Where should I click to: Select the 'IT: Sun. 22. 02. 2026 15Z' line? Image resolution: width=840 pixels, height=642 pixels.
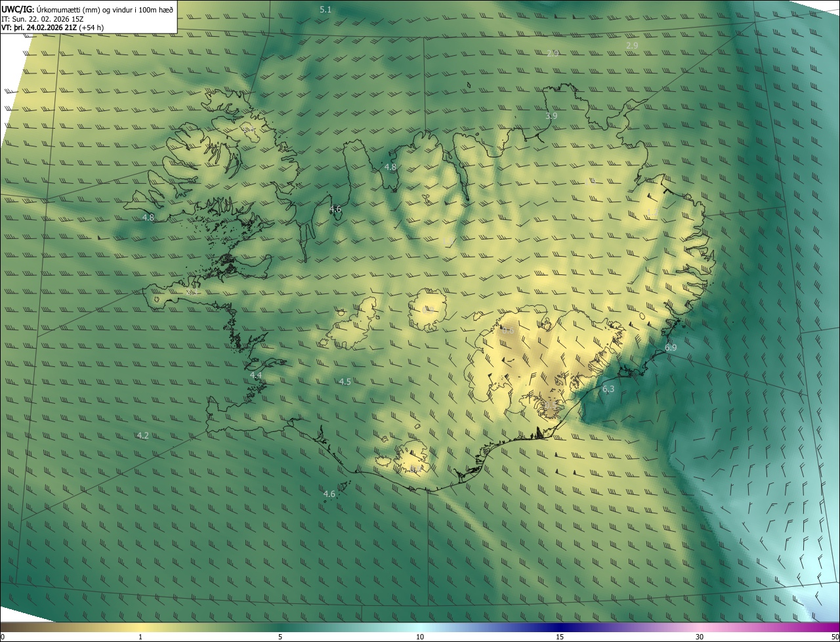(x=41, y=18)
